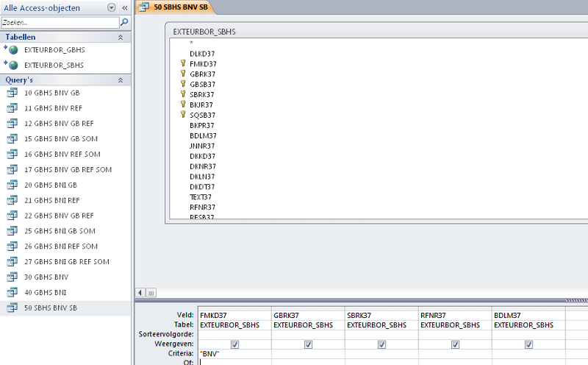Screen dimensions: 588x365
Task: Click query icon for 16 GBHS BNV REF SOM
Action: click(12, 155)
